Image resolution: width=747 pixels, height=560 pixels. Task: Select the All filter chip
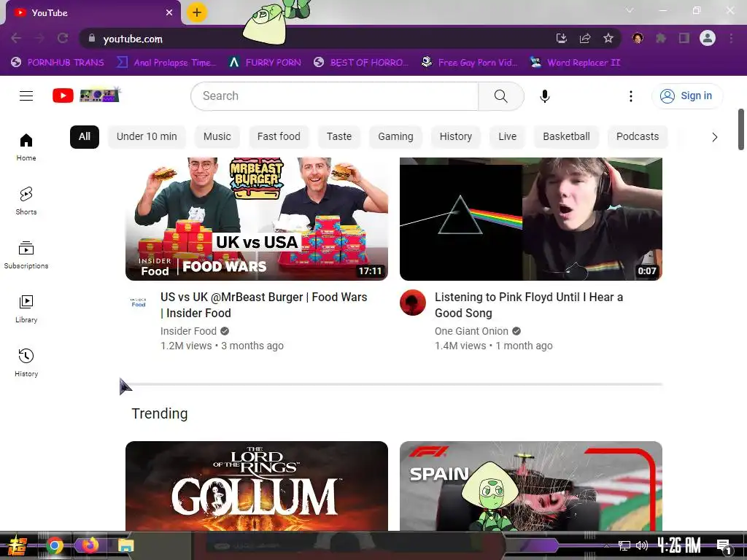(x=85, y=136)
